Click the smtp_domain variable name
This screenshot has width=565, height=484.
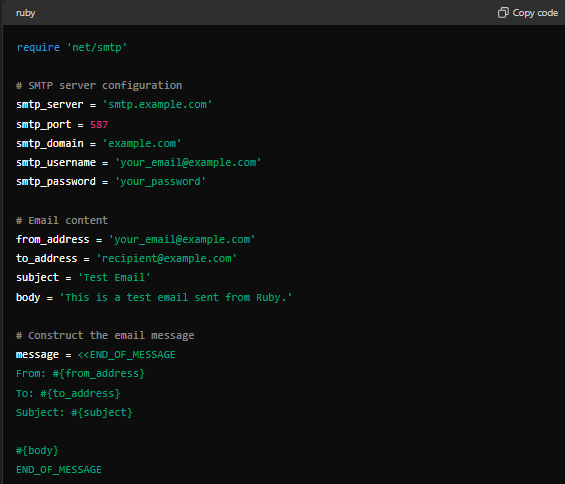(50, 143)
